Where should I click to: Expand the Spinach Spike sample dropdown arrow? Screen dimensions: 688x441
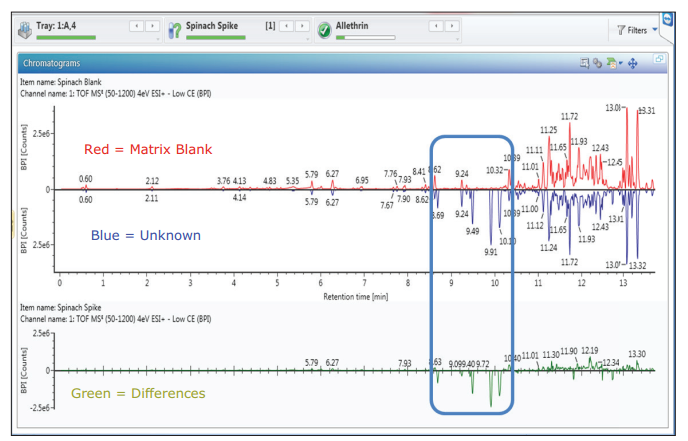point(308,39)
